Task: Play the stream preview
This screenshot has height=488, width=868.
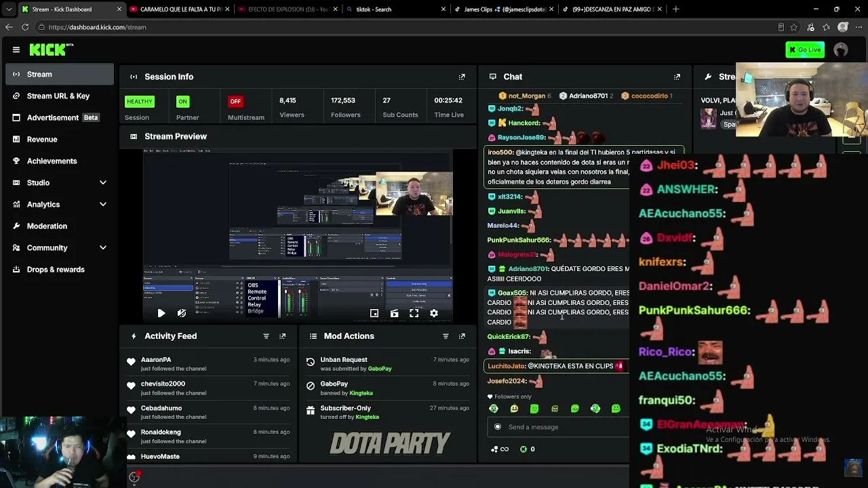Action: [x=161, y=313]
